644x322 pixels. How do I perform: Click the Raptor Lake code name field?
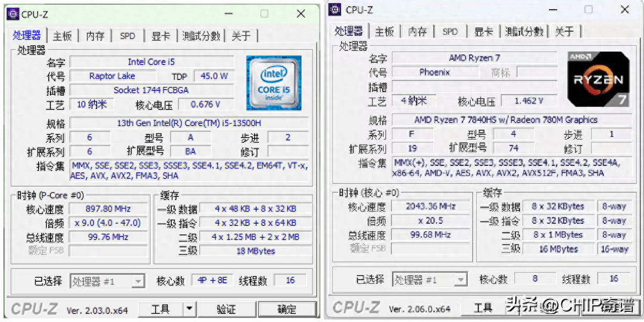tap(112, 76)
